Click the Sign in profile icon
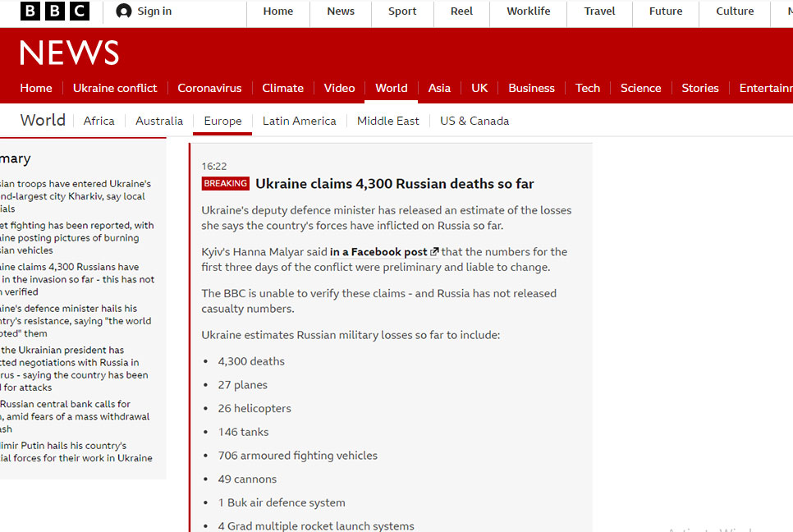Image resolution: width=793 pixels, height=532 pixels. click(x=123, y=11)
